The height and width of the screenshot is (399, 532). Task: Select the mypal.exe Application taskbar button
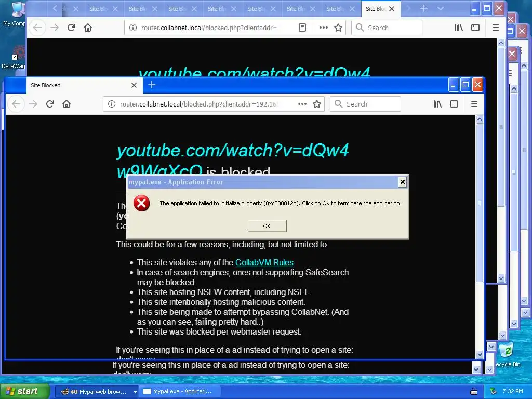click(x=180, y=392)
